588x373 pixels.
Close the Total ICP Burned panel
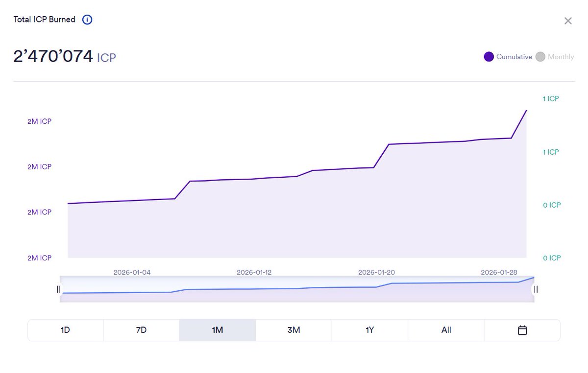pos(568,21)
